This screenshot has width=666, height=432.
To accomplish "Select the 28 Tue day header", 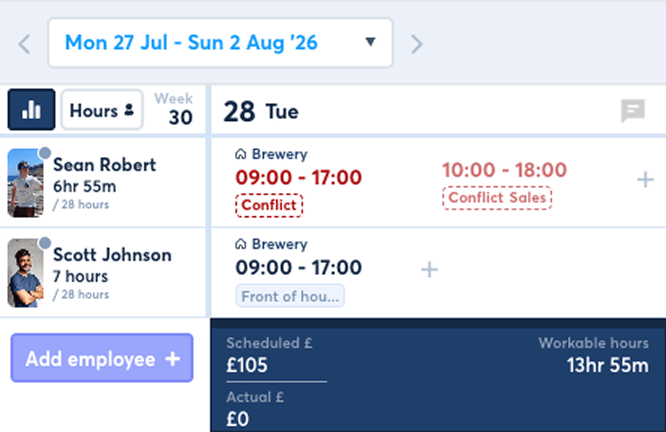I will coord(261,111).
